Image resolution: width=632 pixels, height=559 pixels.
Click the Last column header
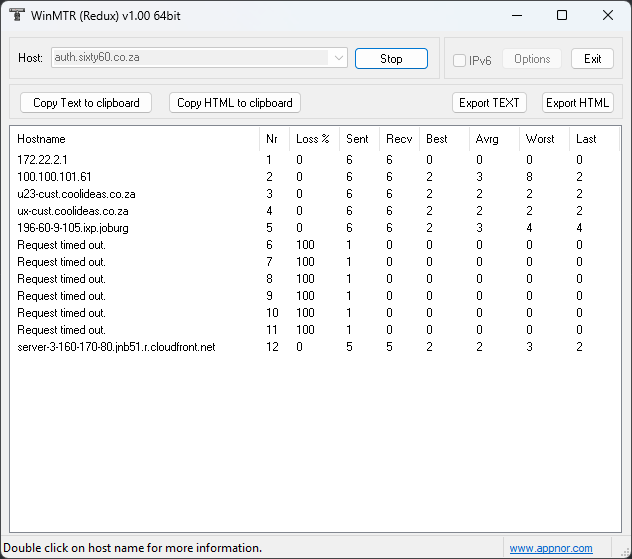click(594, 139)
